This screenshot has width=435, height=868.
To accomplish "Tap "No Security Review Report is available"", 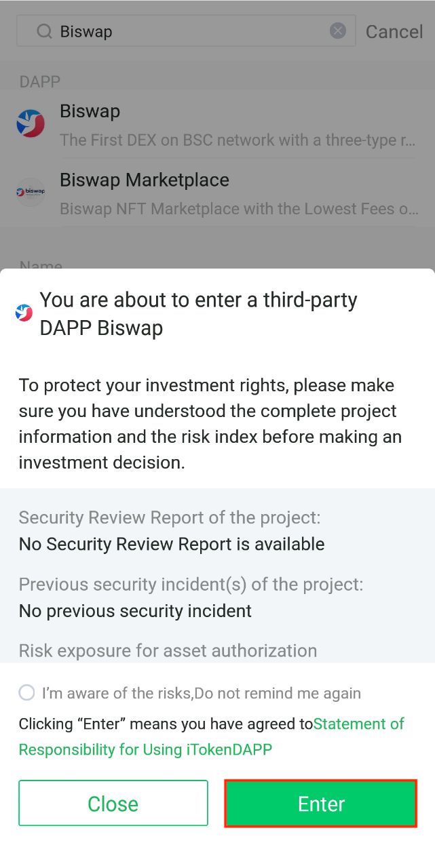I will tap(172, 544).
